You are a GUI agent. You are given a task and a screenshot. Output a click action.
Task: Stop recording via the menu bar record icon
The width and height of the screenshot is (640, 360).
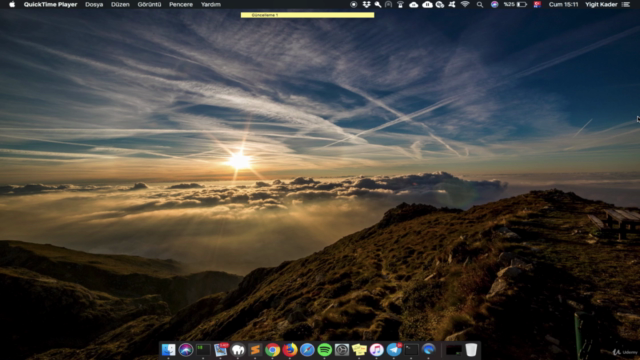(353, 4)
